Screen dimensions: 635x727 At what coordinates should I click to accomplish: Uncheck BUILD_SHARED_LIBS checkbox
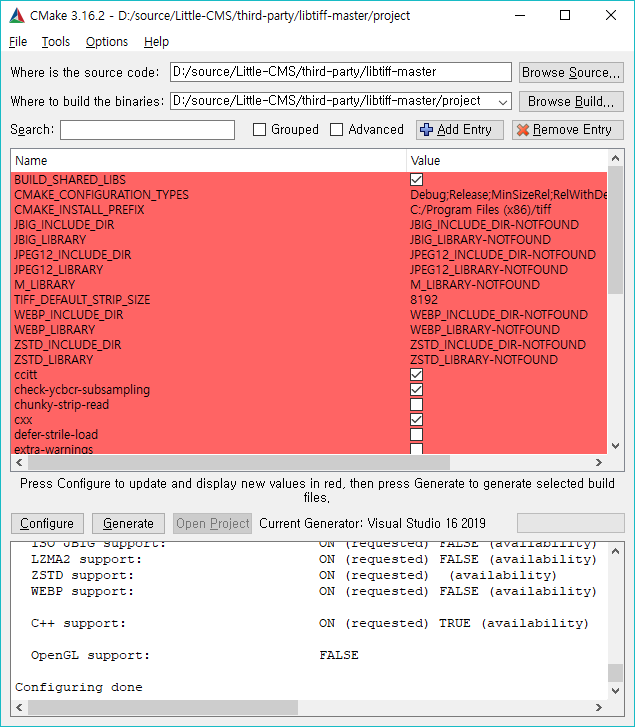click(416, 179)
